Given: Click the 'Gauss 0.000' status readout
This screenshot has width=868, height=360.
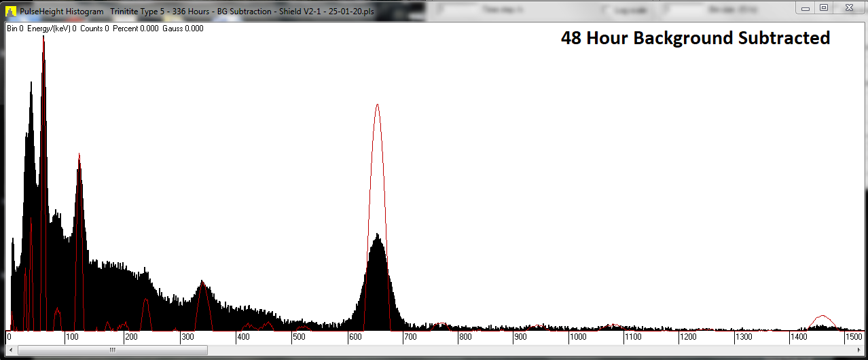Looking at the screenshot, I should [183, 29].
